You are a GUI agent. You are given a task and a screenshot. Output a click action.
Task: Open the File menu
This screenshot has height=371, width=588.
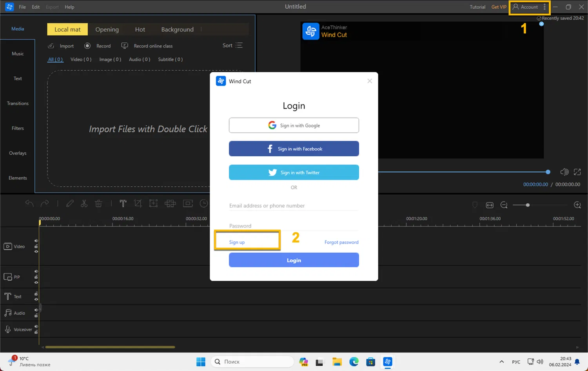22,7
